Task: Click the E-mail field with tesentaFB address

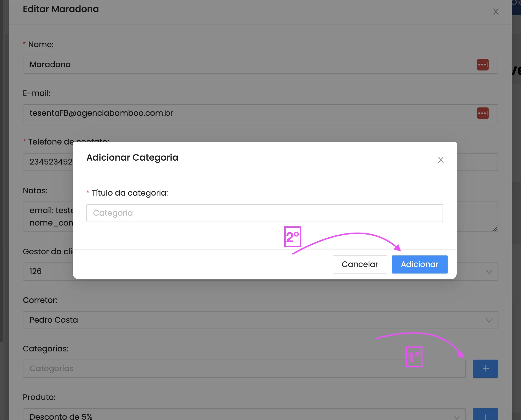Action: [260, 113]
